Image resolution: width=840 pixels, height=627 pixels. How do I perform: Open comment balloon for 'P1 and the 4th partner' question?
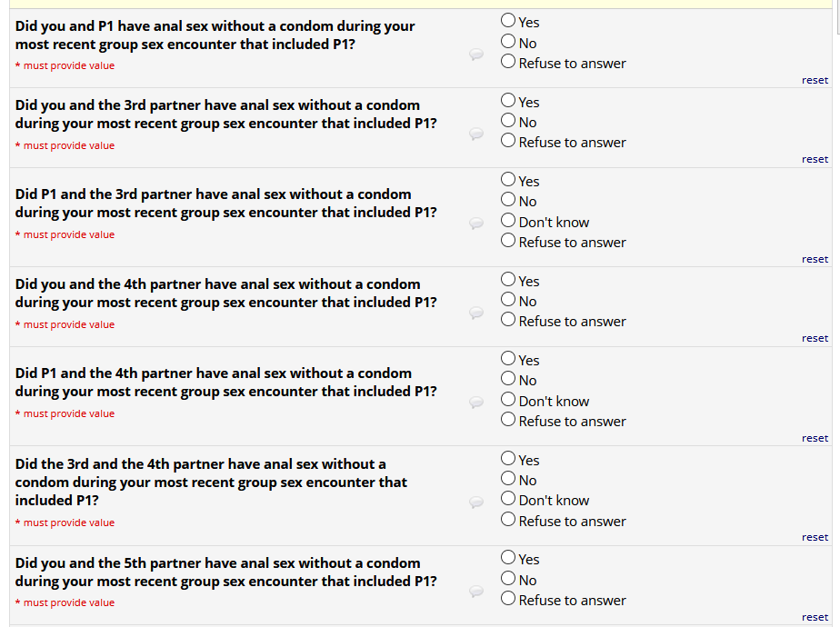point(475,402)
